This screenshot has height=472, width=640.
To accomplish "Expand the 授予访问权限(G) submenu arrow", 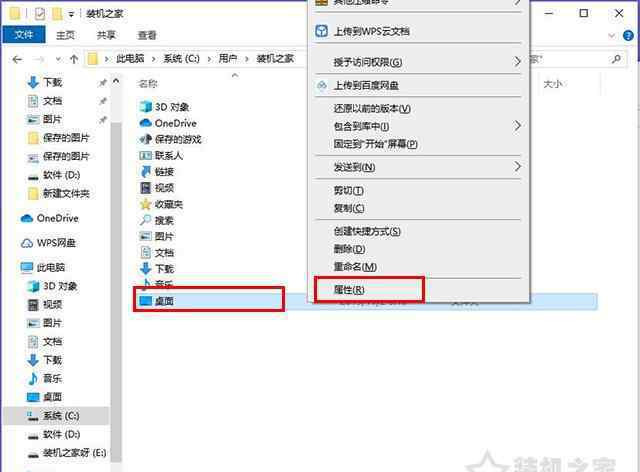I will 517,62.
